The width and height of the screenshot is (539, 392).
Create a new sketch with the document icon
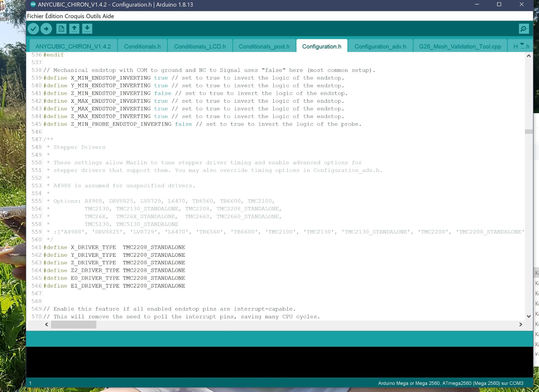(x=61, y=29)
